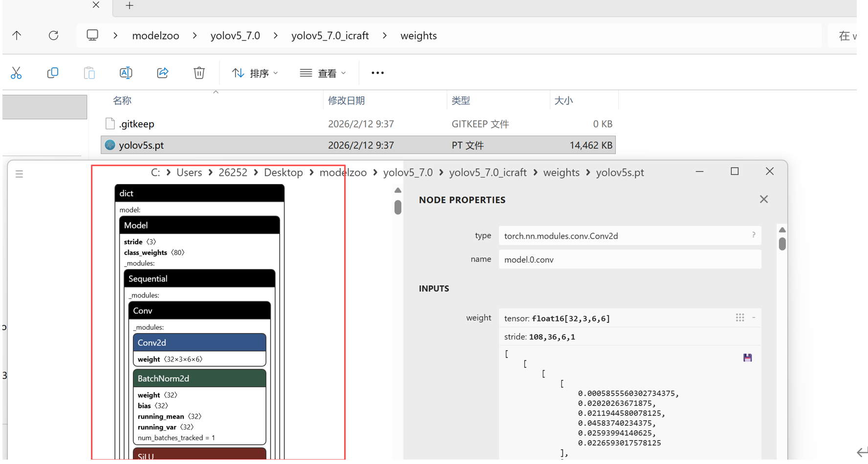Go up one folder with the up arrow

(17, 36)
